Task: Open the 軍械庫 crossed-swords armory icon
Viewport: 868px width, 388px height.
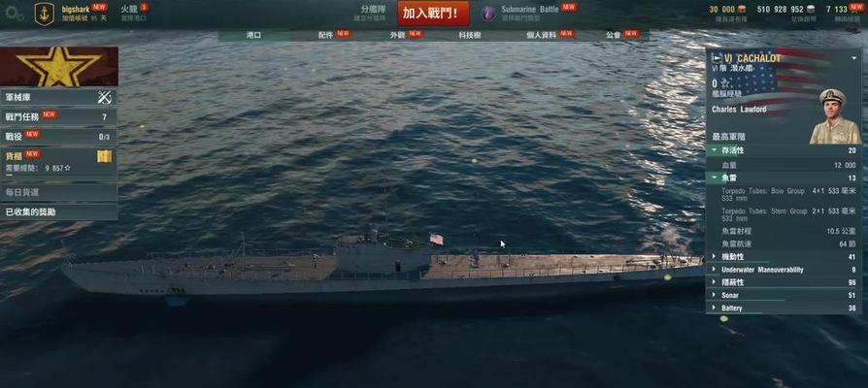Action: pyautogui.click(x=104, y=97)
